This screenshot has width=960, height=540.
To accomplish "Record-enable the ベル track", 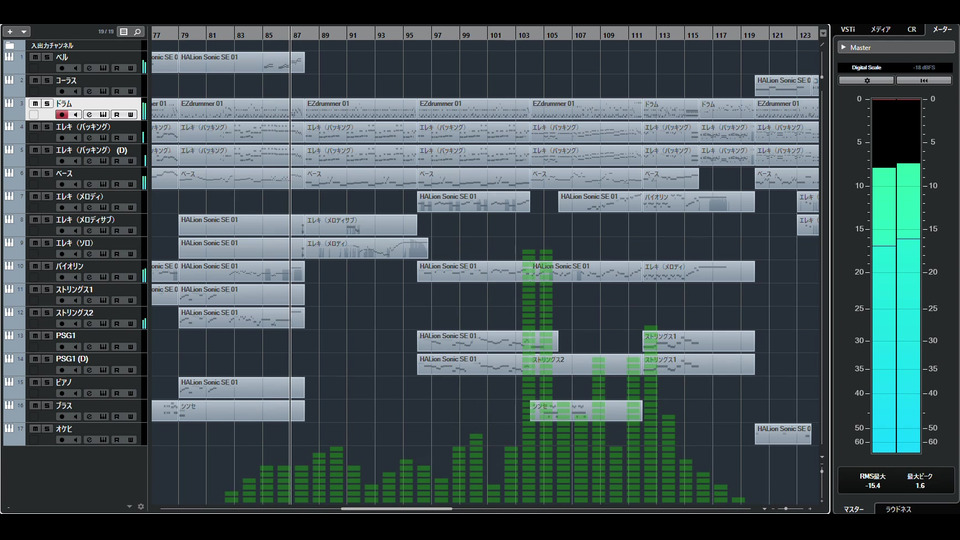I will point(62,68).
